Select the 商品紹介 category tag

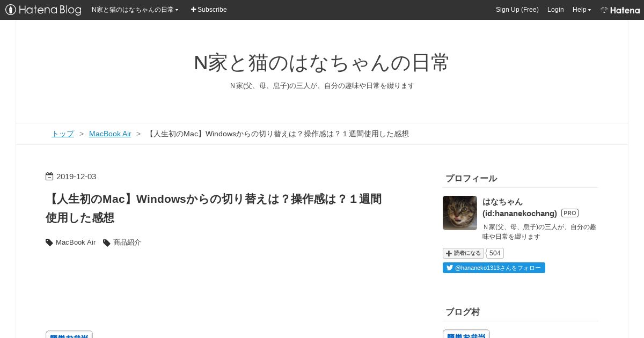pyautogui.click(x=127, y=243)
